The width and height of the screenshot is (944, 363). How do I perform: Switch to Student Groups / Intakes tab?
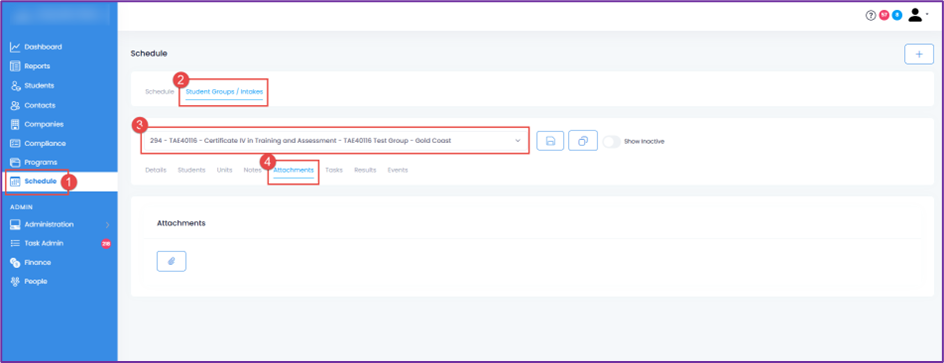pyautogui.click(x=224, y=92)
